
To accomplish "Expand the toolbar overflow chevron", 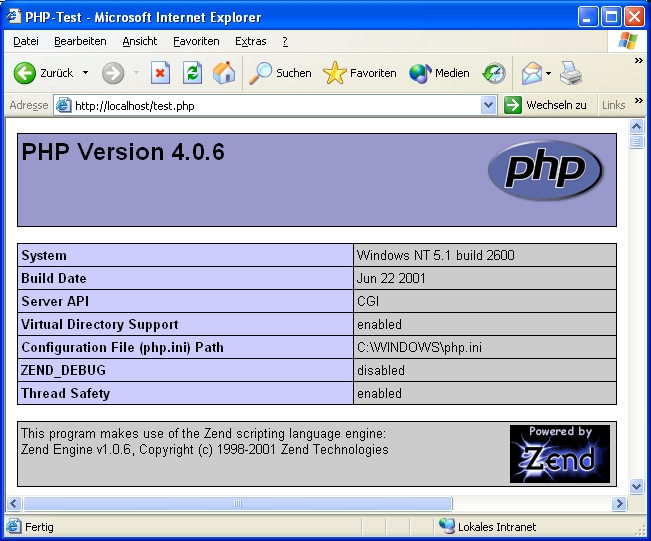I will click(x=639, y=61).
